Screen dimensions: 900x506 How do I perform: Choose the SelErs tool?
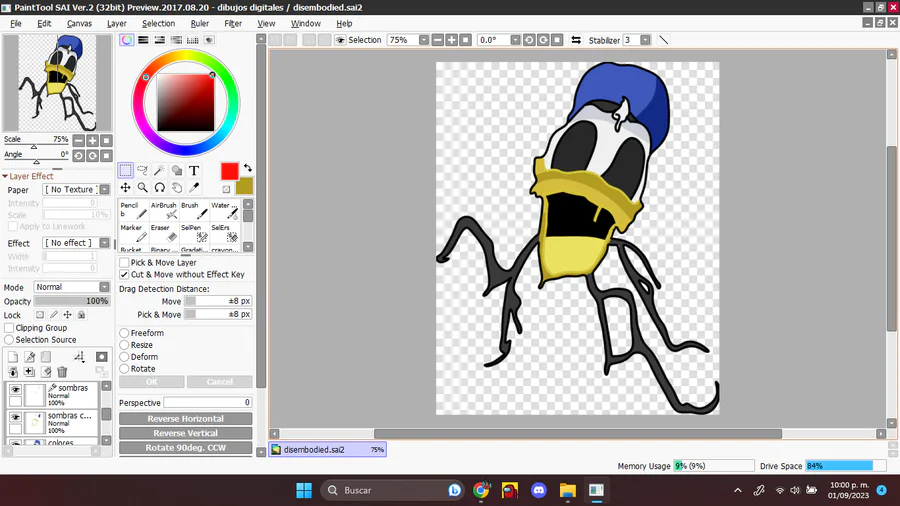[x=224, y=232]
